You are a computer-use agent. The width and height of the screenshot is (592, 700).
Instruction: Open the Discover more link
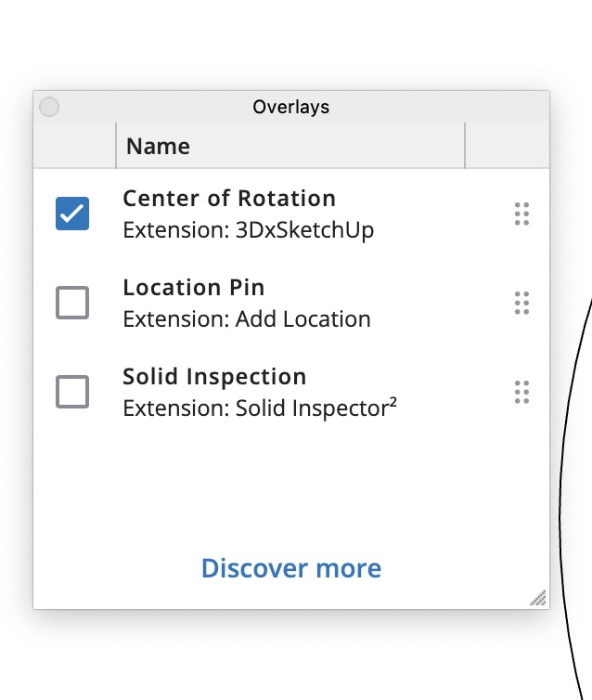point(290,568)
